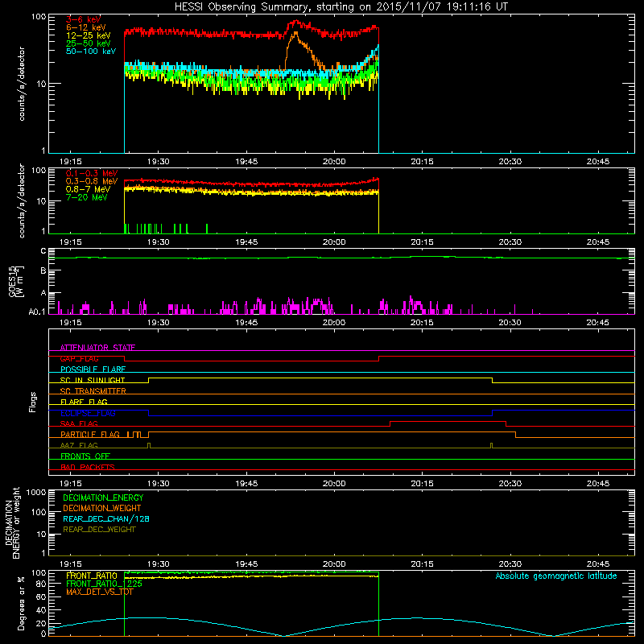This screenshot has height=644, width=644.
Task: Click the 0.8-7 MeV legend label
Action: pyautogui.click(x=89, y=189)
